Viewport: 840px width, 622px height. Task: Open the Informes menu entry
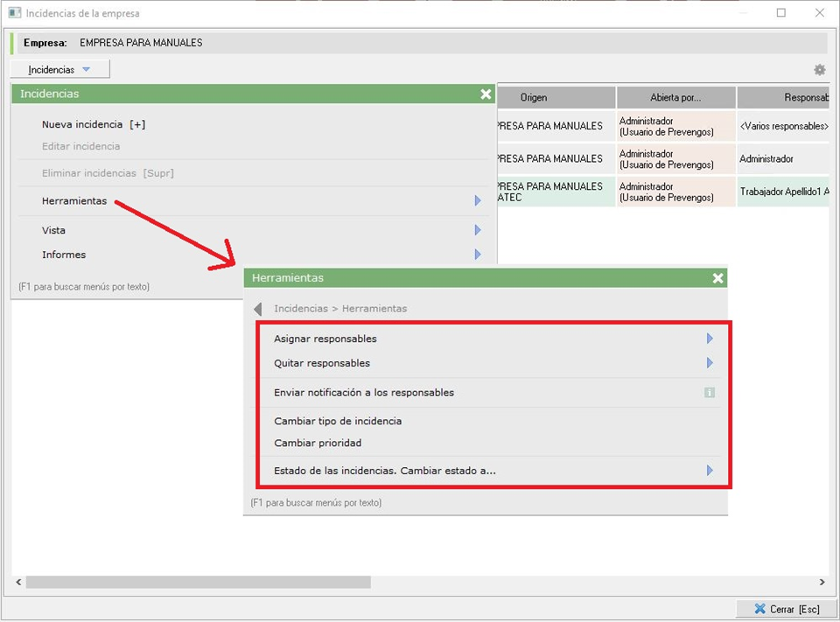coord(64,255)
